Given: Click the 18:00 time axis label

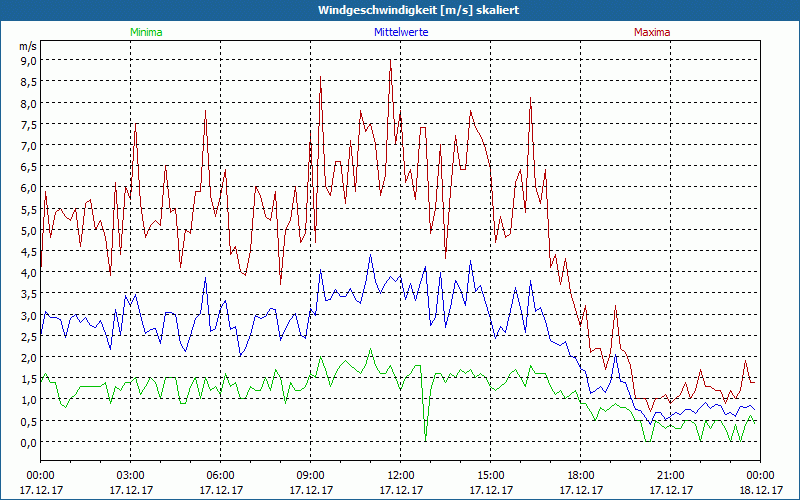Looking at the screenshot, I should [x=581, y=476].
